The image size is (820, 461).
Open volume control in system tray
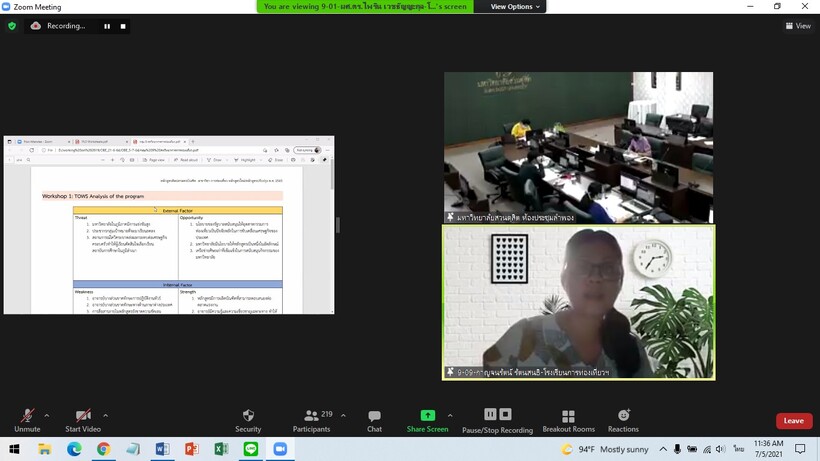click(x=721, y=449)
